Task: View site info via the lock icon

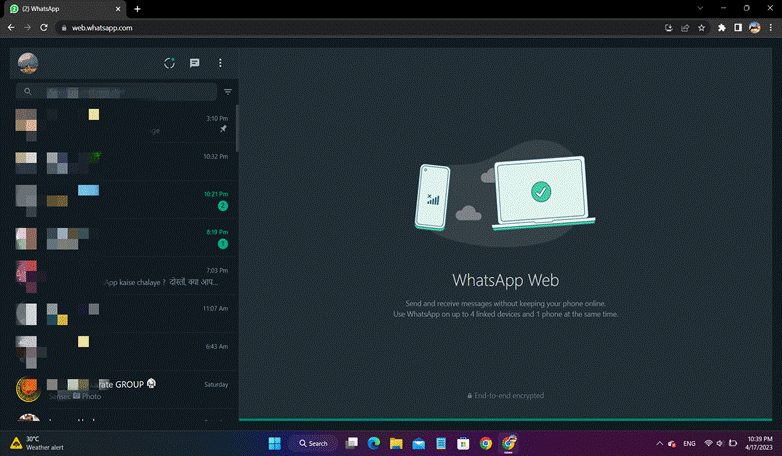Action: point(64,28)
